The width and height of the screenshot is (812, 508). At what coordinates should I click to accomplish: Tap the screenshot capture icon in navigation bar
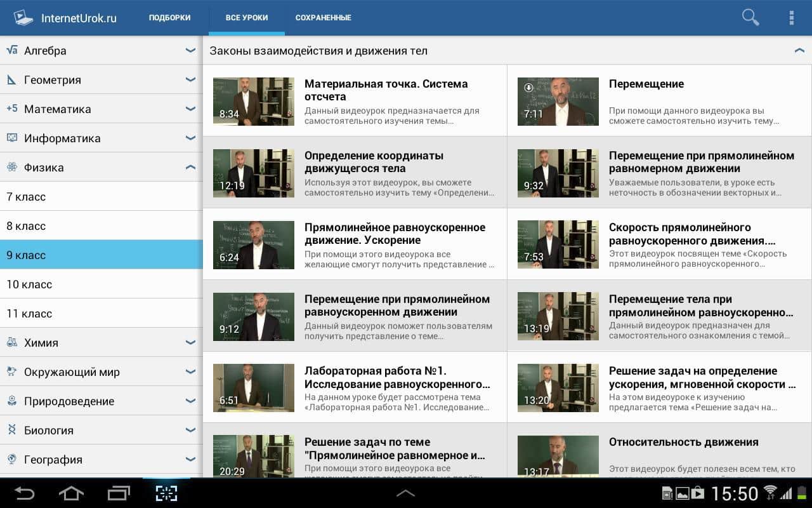(x=166, y=493)
